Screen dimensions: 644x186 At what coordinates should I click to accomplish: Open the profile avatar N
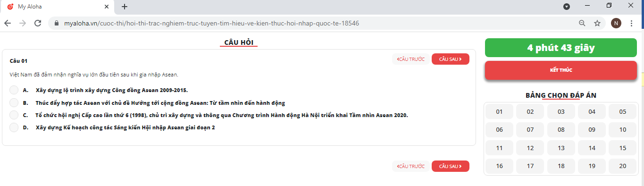tap(616, 23)
